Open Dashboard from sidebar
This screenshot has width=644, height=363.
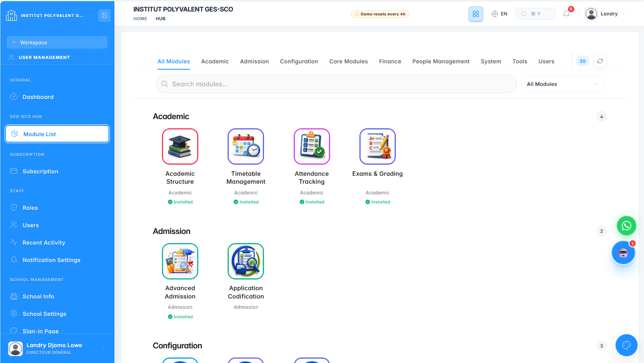[57, 97]
